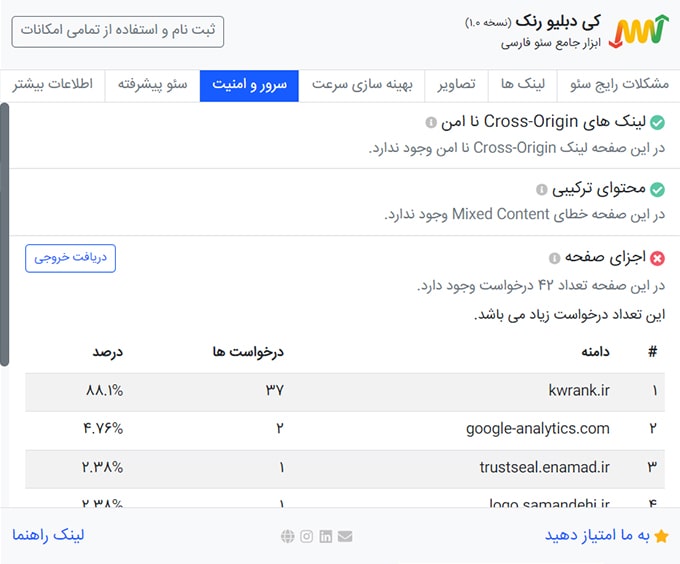
Task: Click دریافت خروجی export button
Action: coord(70,258)
